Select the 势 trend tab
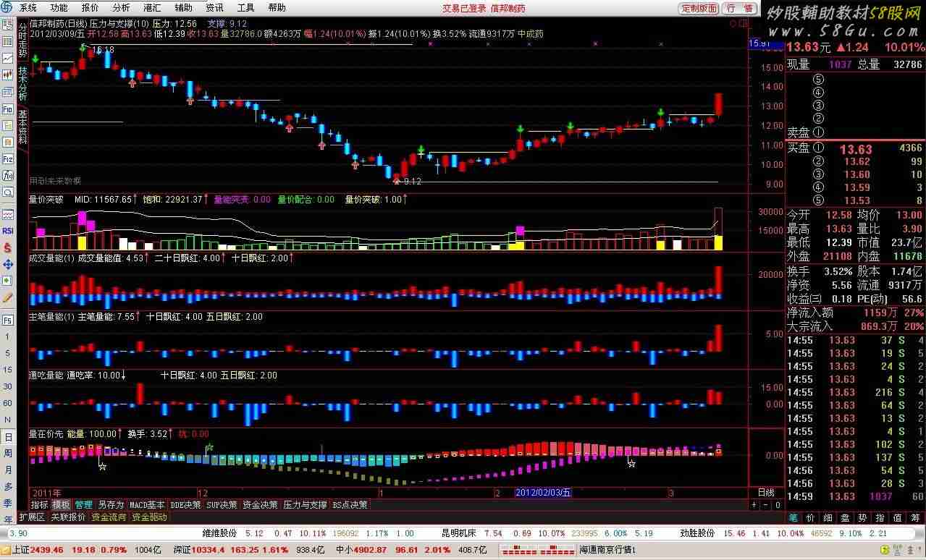 (862, 517)
